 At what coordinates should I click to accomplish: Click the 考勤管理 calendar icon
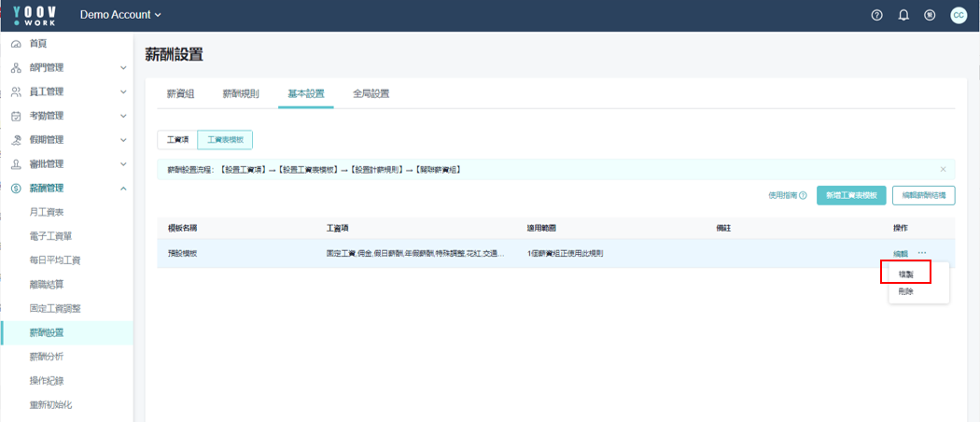[x=17, y=116]
